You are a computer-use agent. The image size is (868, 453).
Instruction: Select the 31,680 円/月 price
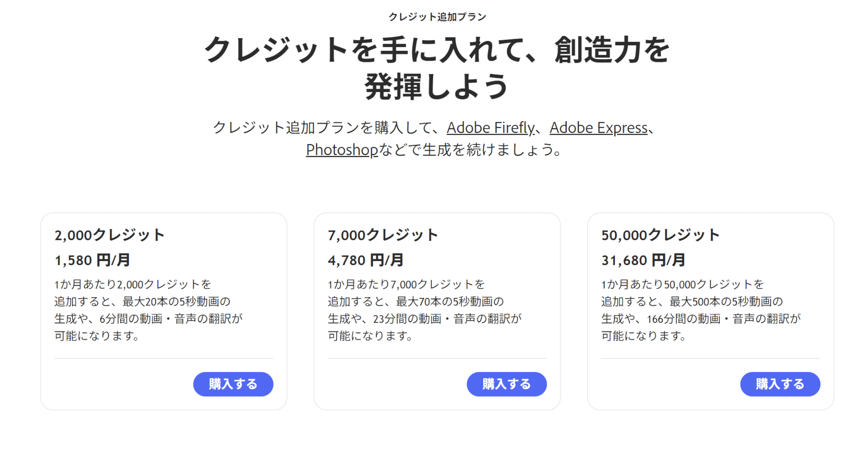point(643,260)
